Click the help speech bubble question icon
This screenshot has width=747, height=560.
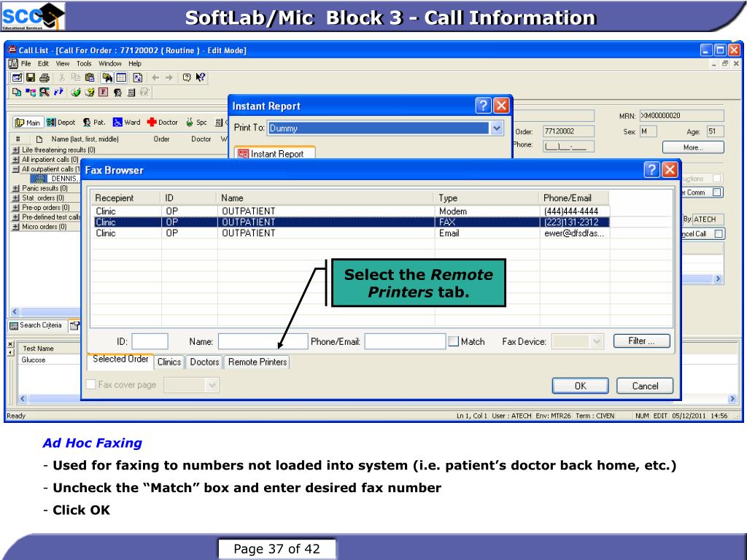(x=187, y=77)
